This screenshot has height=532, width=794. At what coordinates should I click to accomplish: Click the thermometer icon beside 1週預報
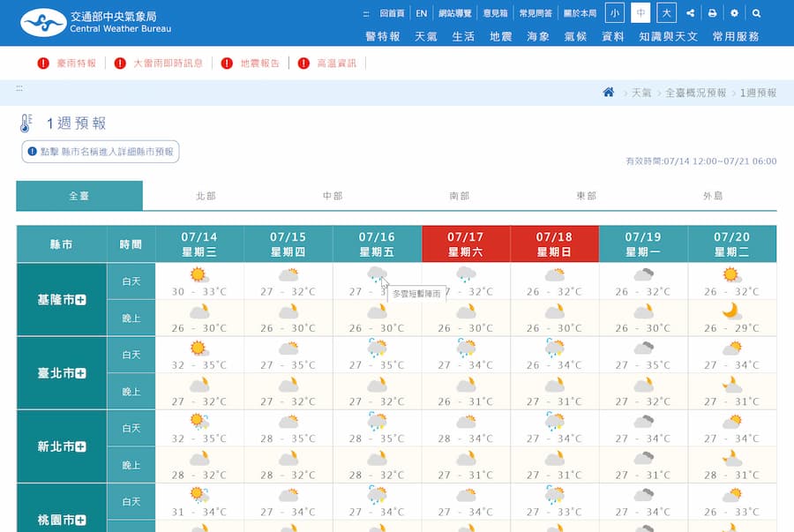(x=26, y=123)
